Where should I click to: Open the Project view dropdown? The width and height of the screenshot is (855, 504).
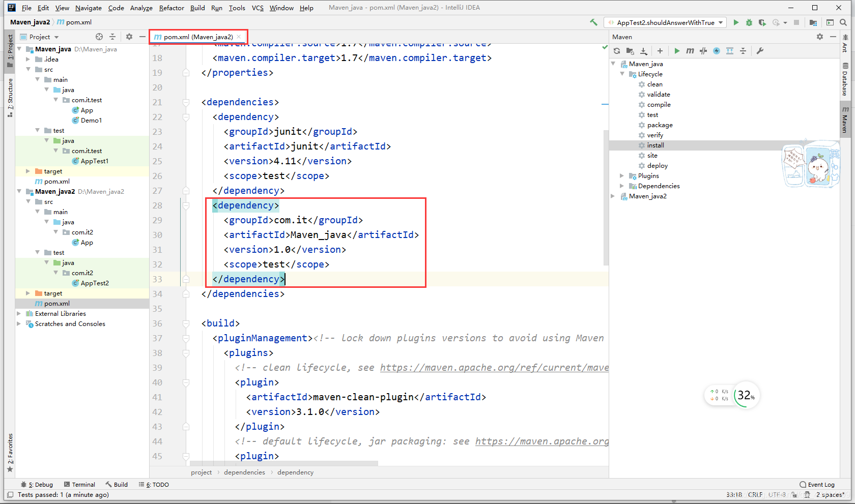[40, 37]
